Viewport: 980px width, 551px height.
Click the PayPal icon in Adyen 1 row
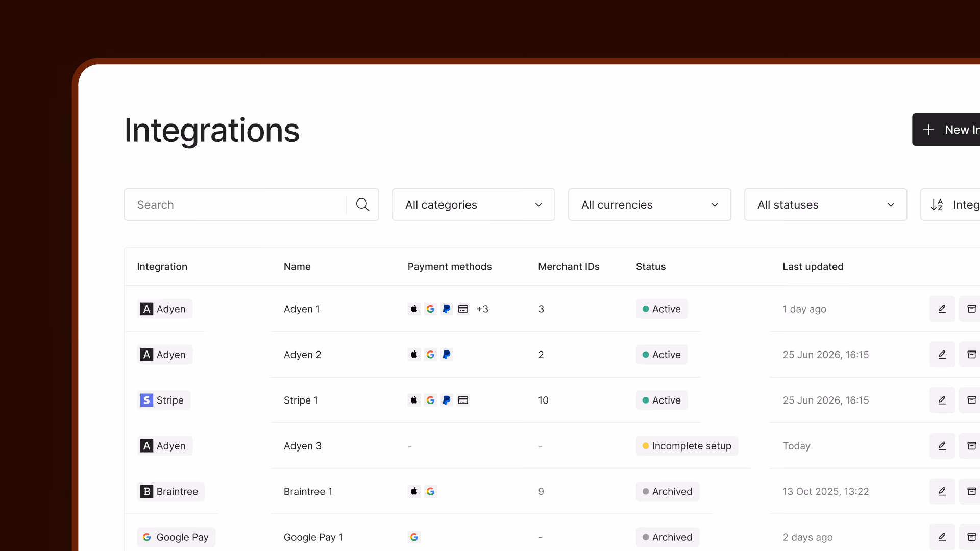click(x=447, y=309)
